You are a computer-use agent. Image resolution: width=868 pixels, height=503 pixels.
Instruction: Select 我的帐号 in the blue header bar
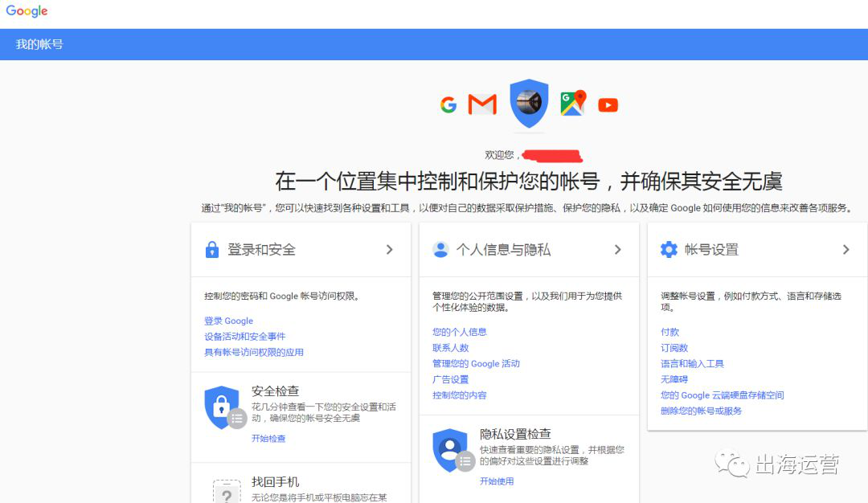[39, 44]
